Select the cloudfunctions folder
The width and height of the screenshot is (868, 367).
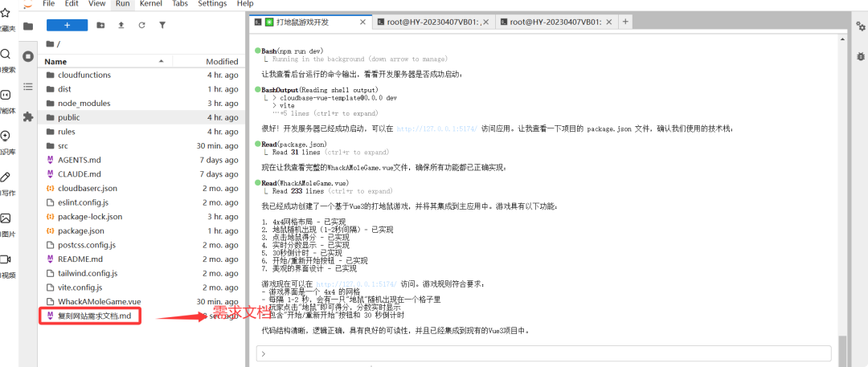click(141, 75)
